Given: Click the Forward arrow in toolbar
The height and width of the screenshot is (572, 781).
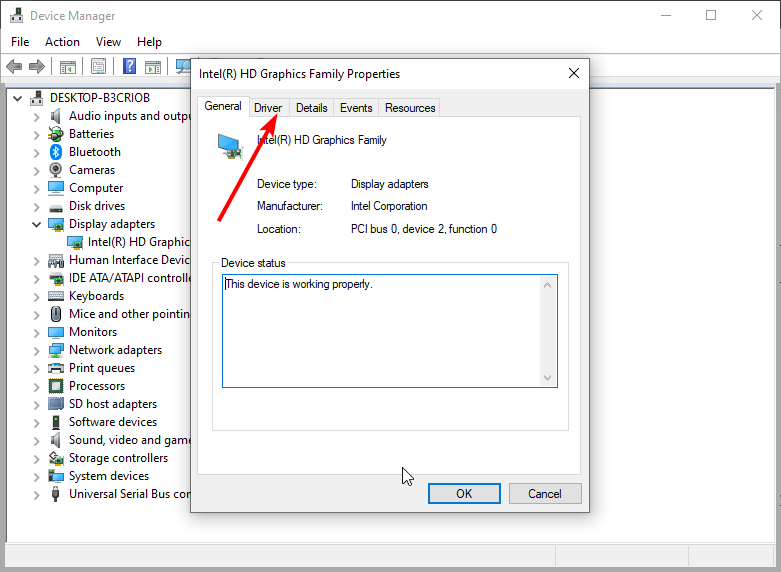Looking at the screenshot, I should click(37, 66).
